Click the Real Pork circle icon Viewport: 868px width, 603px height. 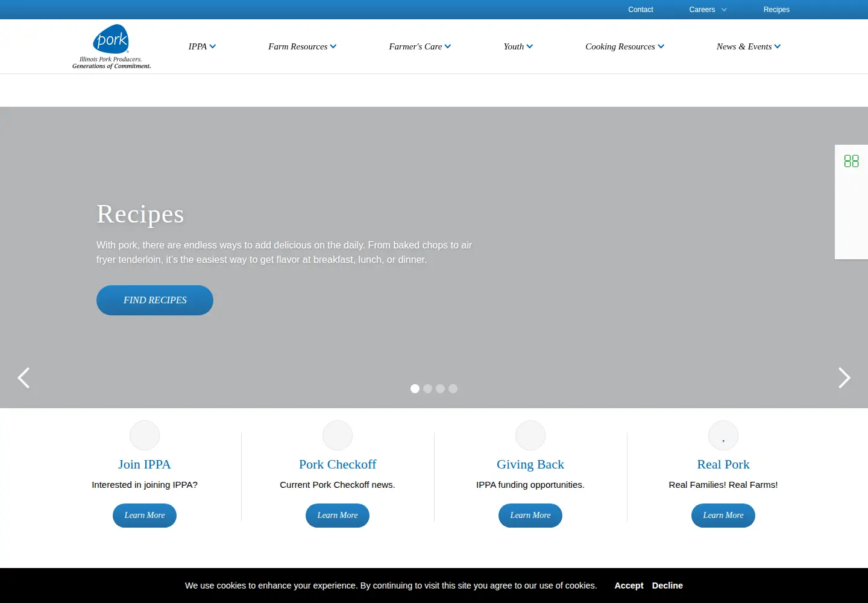pyautogui.click(x=723, y=435)
